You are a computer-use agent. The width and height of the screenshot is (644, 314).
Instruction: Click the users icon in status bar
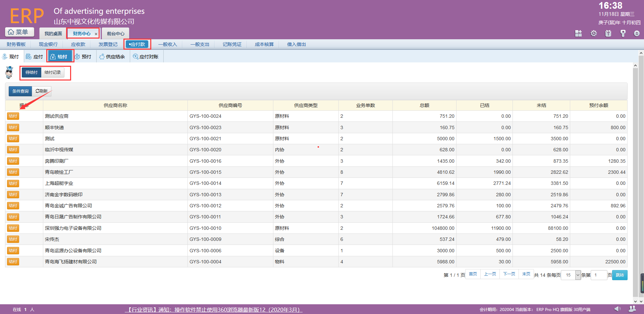(x=632, y=309)
